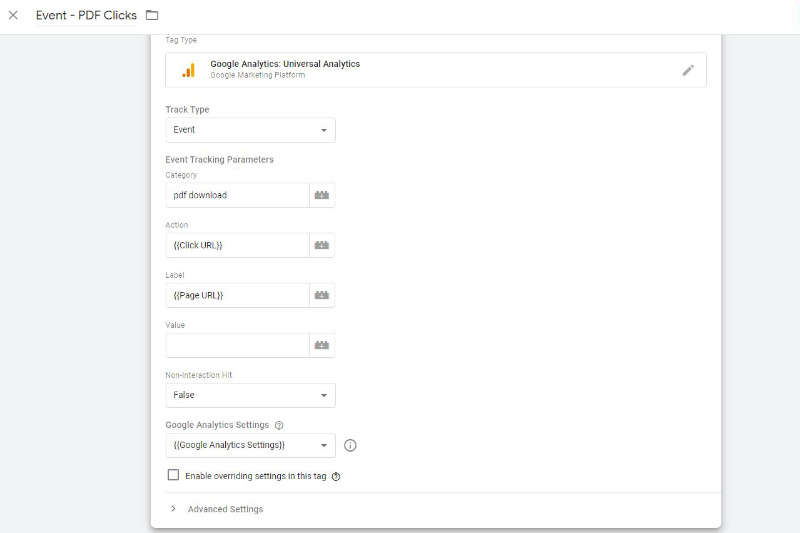Click the Label field with Page URL
The width and height of the screenshot is (800, 533).
pos(238,295)
